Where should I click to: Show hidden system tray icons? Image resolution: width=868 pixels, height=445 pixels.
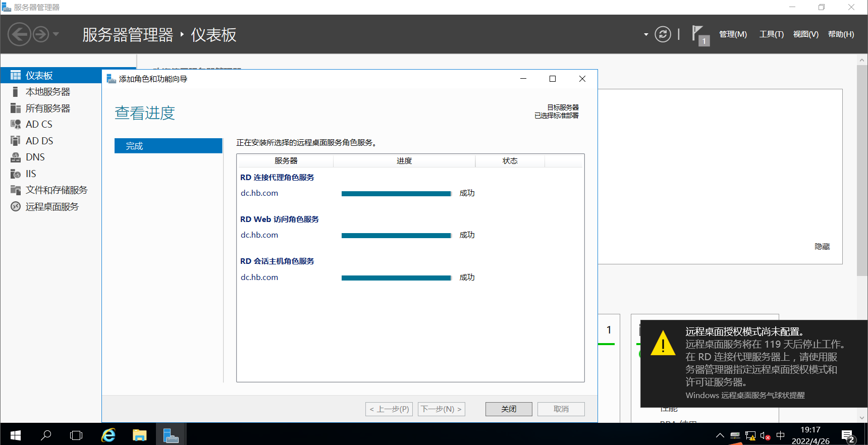click(x=720, y=435)
